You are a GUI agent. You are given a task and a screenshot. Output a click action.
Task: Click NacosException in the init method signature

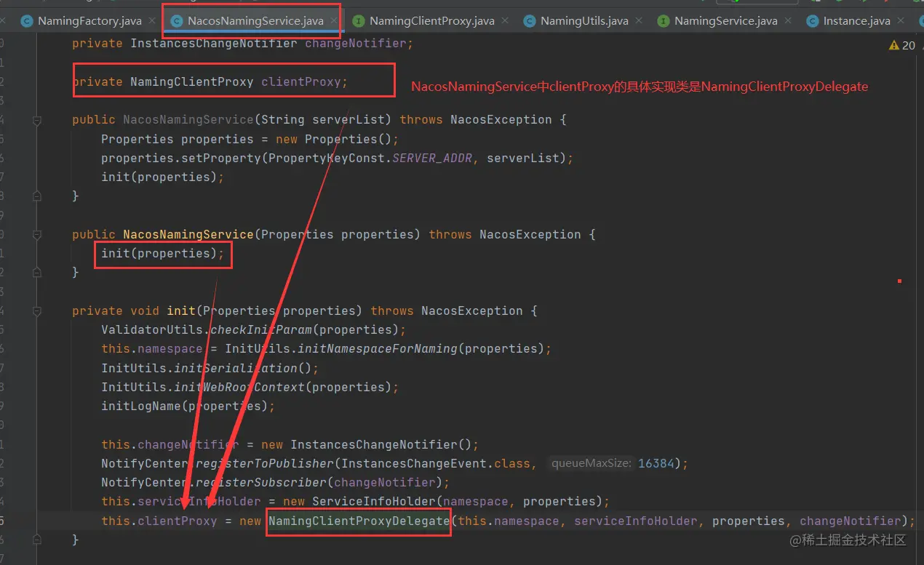[472, 310]
